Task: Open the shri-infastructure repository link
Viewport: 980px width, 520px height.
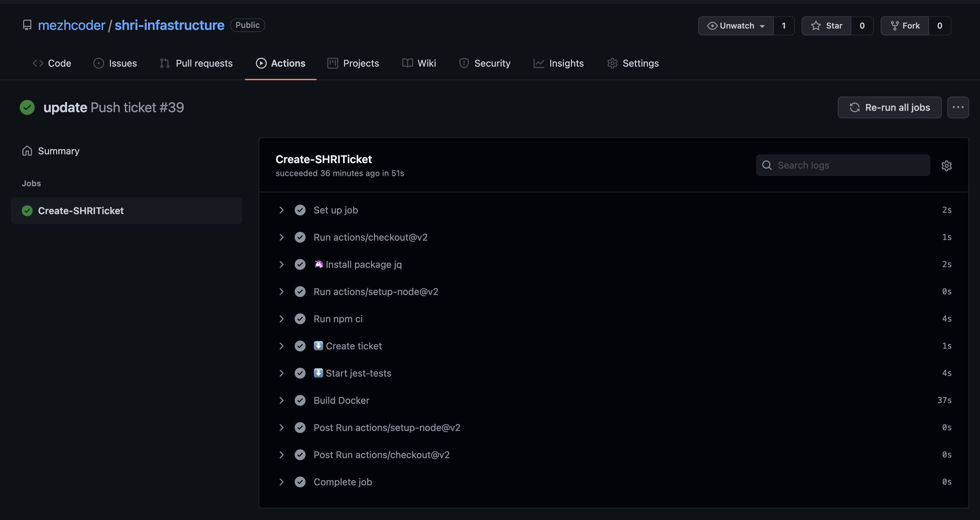Action: click(169, 25)
